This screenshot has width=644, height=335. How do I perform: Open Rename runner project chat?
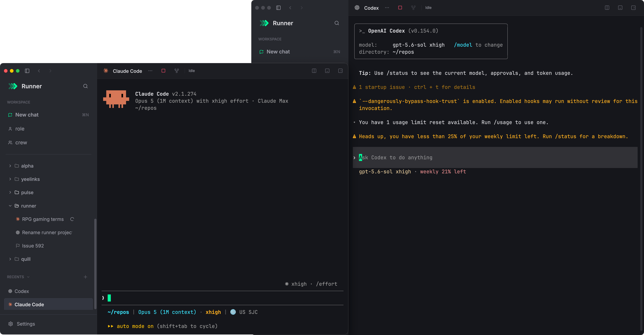coord(47,232)
